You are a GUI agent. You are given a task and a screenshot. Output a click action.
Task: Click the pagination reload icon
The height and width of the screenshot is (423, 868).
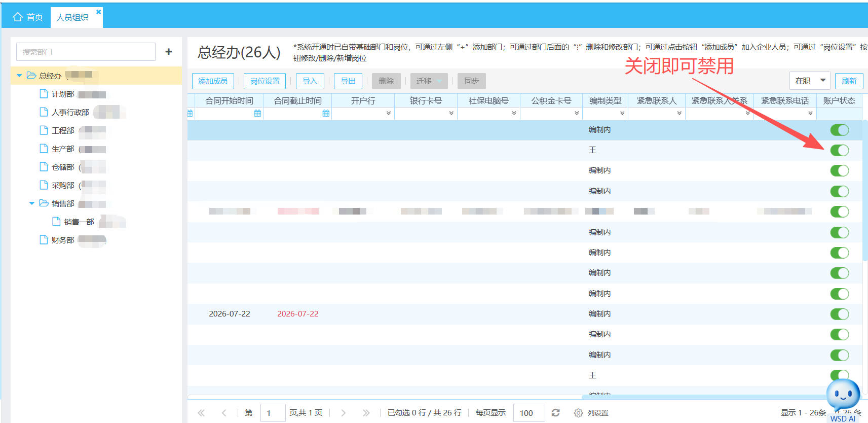click(555, 413)
